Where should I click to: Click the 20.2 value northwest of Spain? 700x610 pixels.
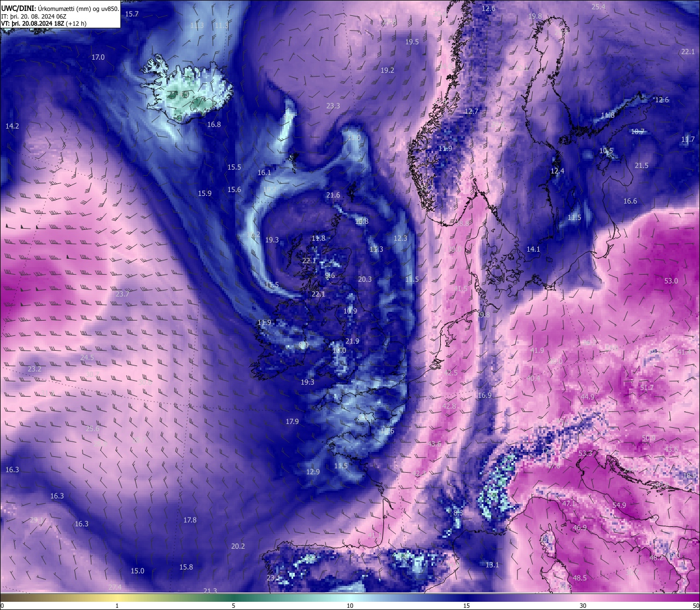click(x=238, y=547)
